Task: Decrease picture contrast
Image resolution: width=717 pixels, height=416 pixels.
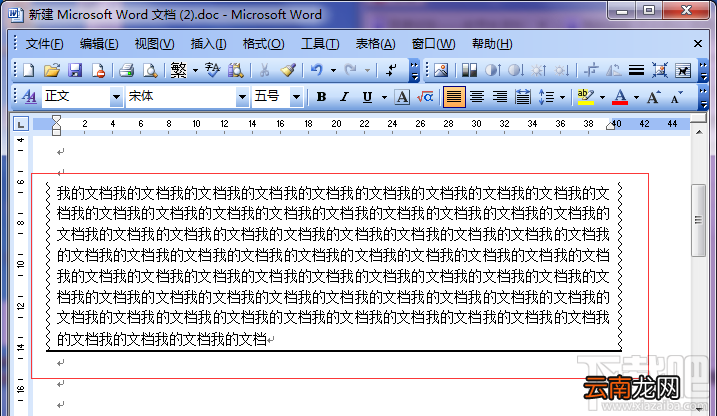Action: pos(516,70)
